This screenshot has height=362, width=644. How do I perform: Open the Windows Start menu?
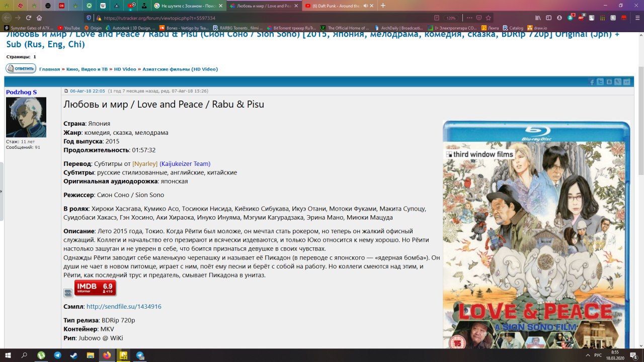(8, 355)
